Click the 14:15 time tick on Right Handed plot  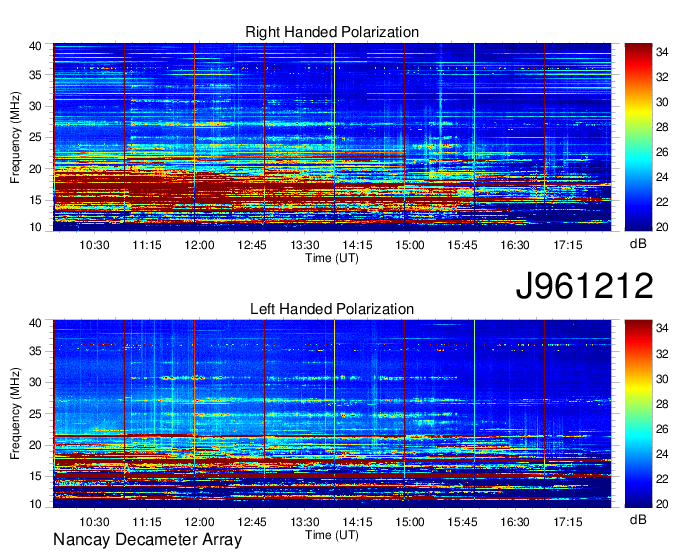point(357,245)
